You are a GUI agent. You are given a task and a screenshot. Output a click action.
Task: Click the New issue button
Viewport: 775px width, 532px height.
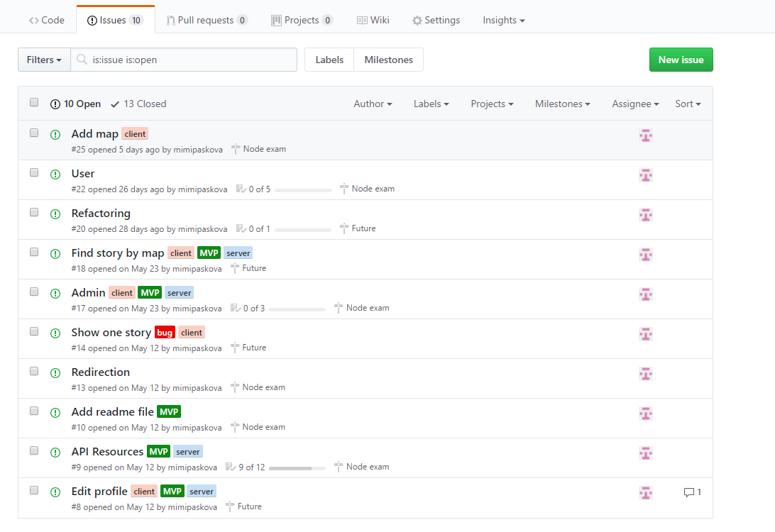(681, 60)
